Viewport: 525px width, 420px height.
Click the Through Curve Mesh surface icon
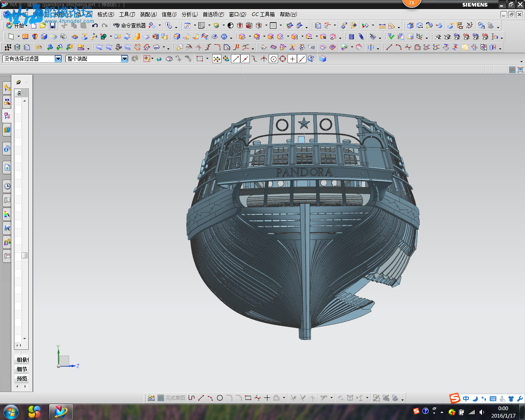[137, 47]
